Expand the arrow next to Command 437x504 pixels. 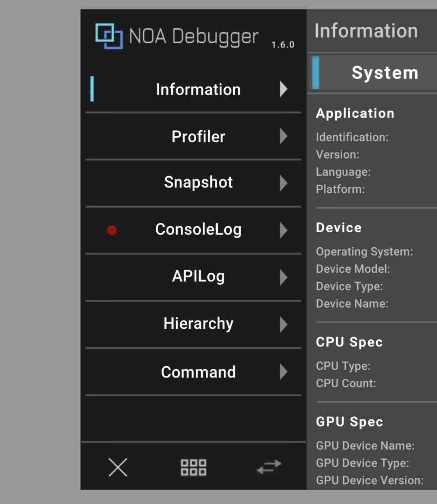(x=284, y=372)
